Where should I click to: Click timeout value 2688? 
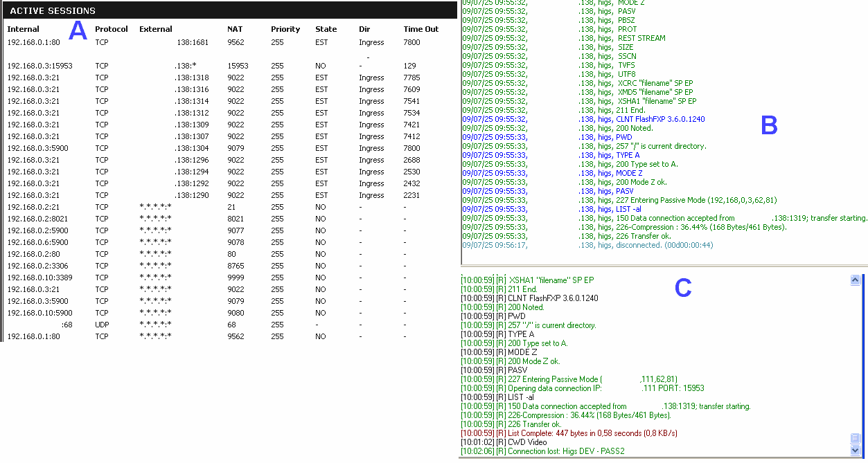pyautogui.click(x=411, y=160)
